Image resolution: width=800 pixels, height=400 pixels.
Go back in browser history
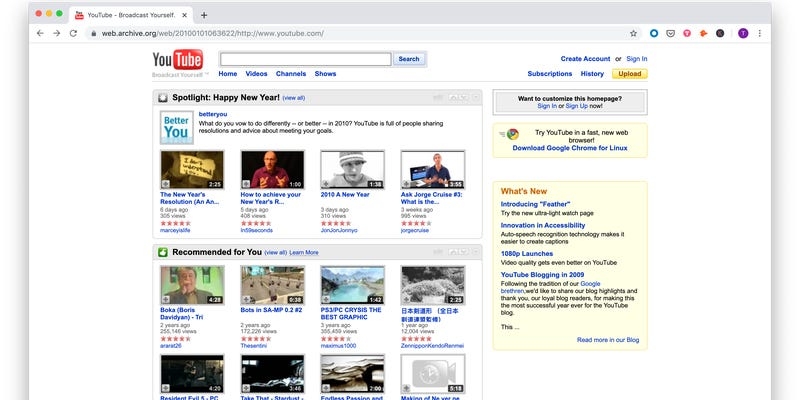[40, 33]
